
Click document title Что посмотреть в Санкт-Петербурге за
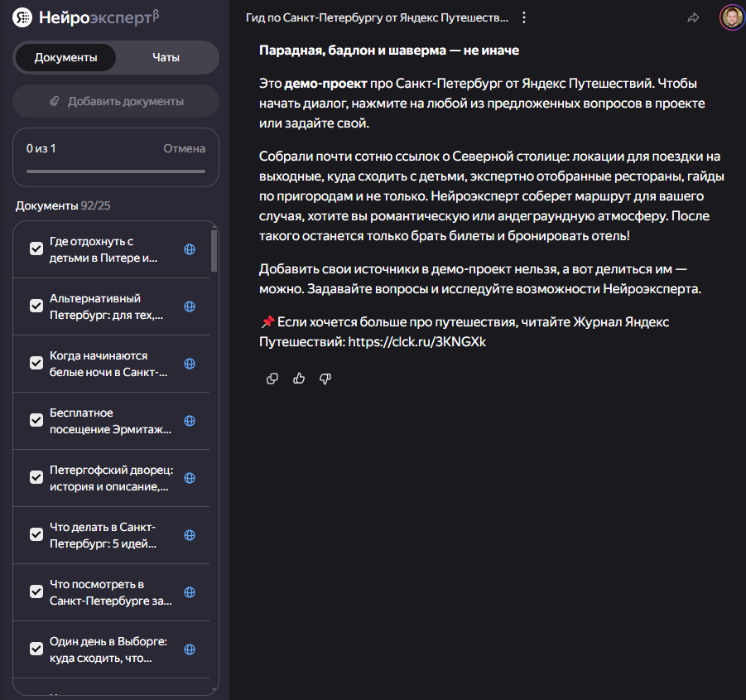(111, 592)
